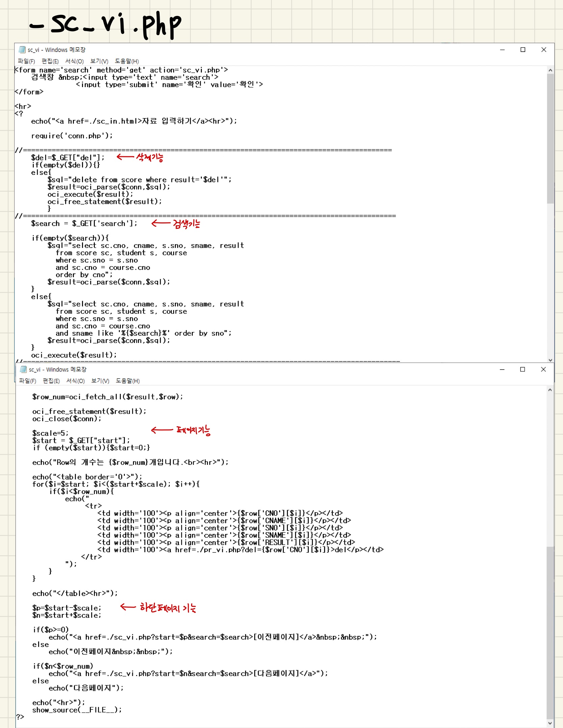Open the 보기(V) menu in top Notepad window
The height and width of the screenshot is (728, 563).
[x=99, y=61]
